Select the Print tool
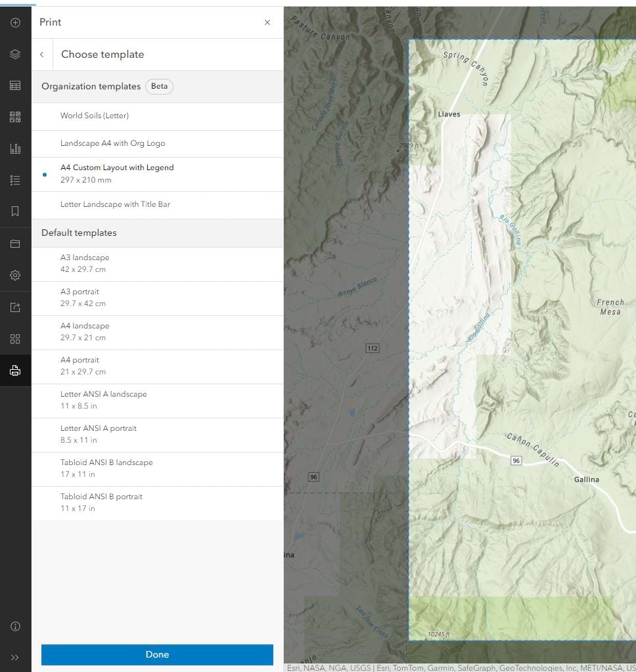The image size is (636, 672). coord(14,370)
